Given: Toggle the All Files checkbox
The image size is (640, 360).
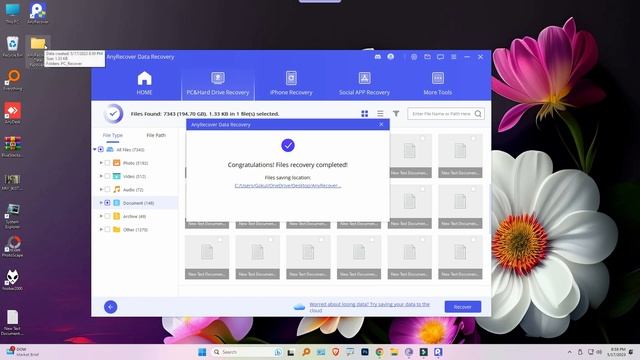Looking at the screenshot, I should pos(101,149).
